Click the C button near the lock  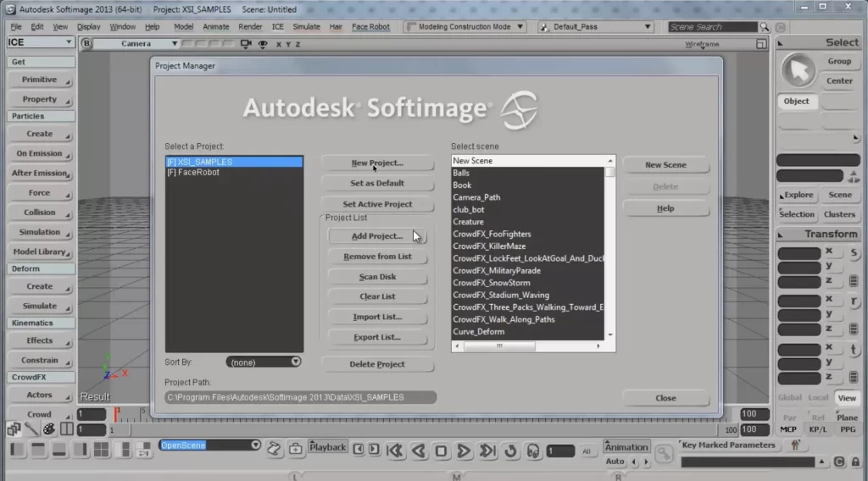839,462
